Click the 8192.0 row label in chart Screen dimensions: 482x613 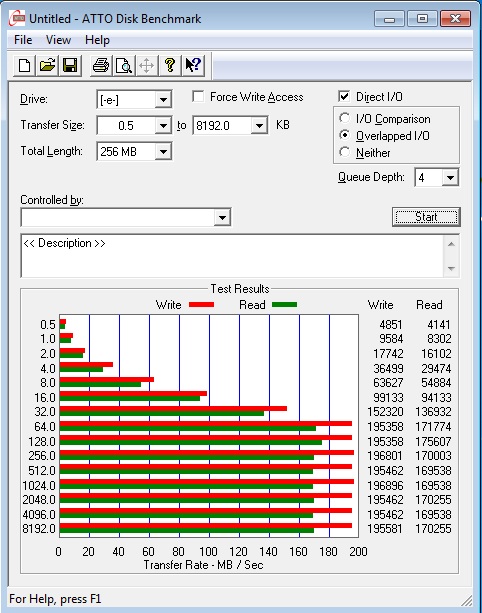39,529
